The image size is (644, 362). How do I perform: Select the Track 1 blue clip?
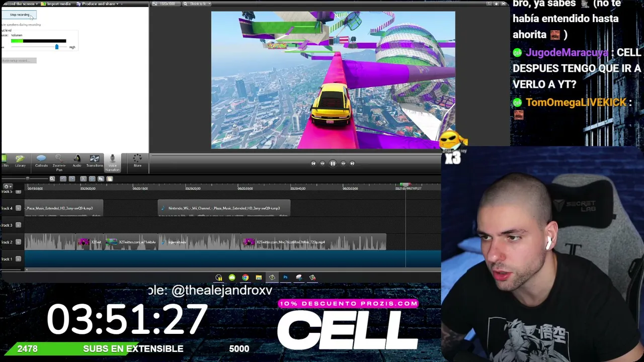coord(232,259)
